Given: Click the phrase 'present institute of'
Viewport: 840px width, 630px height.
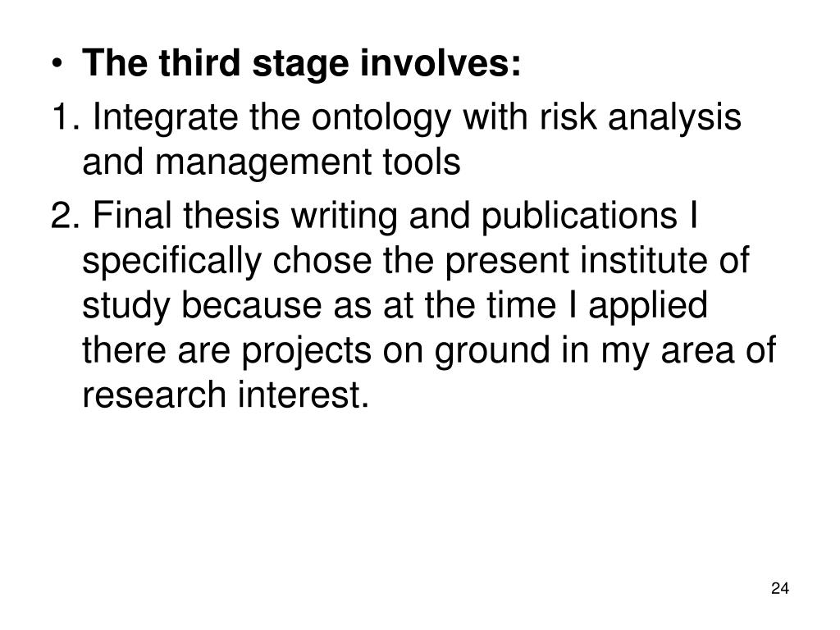Looking at the screenshot, I should (x=597, y=262).
